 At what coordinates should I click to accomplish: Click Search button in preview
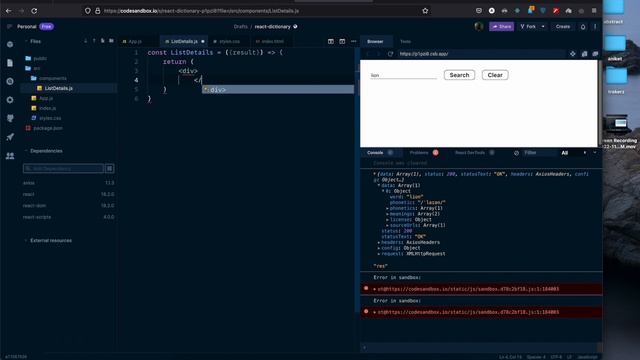click(x=459, y=75)
